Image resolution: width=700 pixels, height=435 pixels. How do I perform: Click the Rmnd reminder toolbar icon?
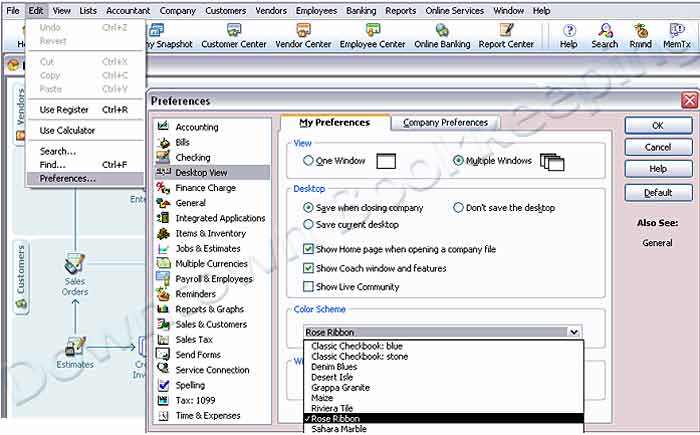pyautogui.click(x=640, y=36)
